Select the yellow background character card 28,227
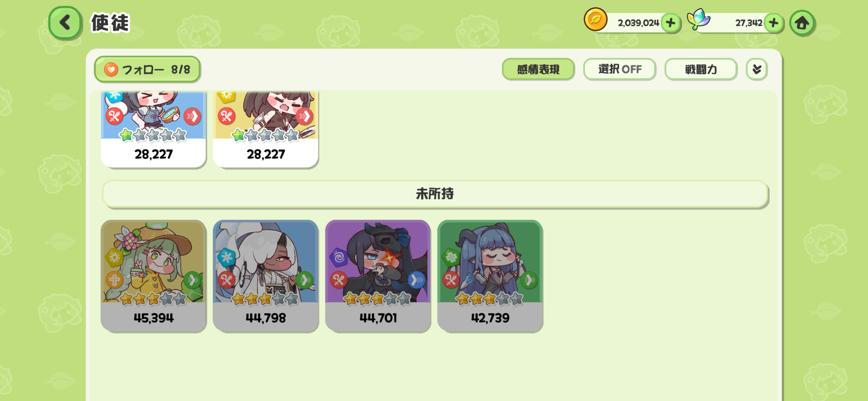 (x=265, y=129)
